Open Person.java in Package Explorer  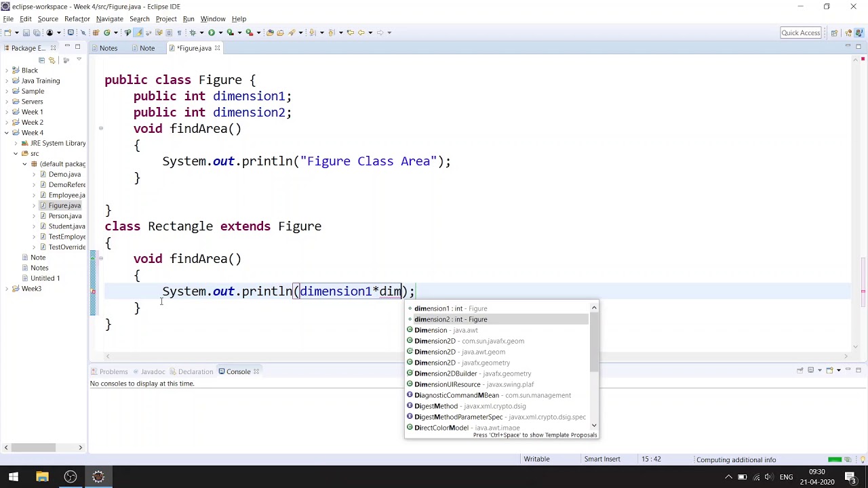[65, 216]
